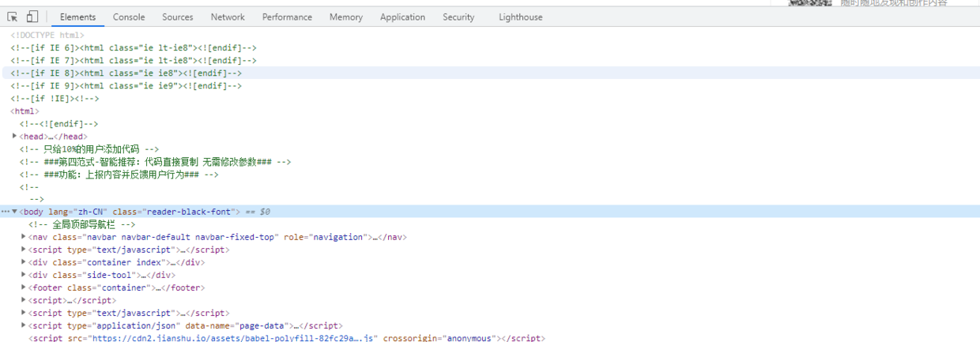Switch to the Network tab

(x=228, y=17)
